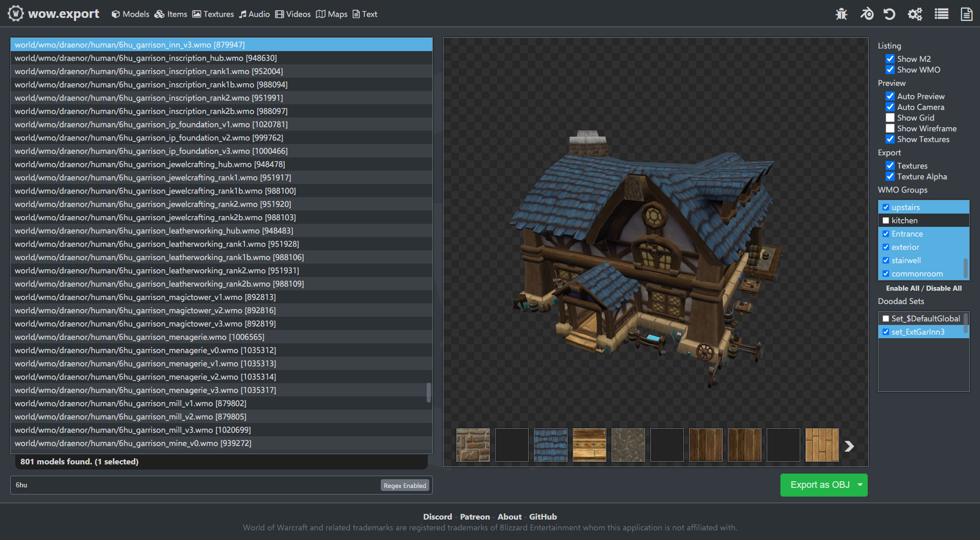Open the document icon at top right
This screenshot has height=540, width=980.
(966, 14)
